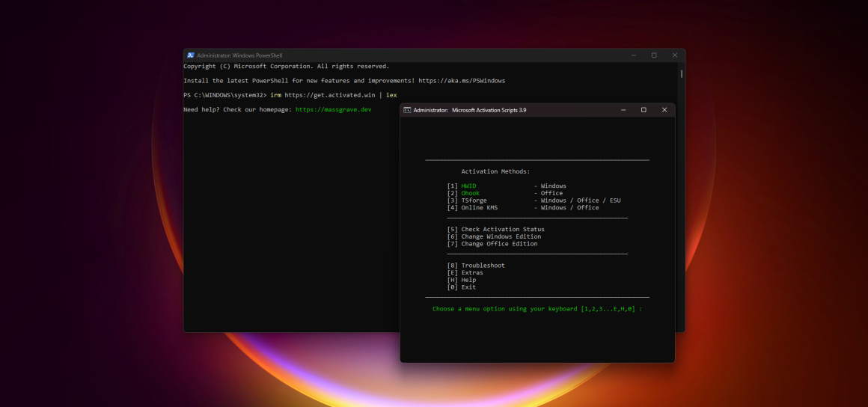Maximize the Windows PowerShell window
This screenshot has width=868, height=407.
[x=654, y=55]
